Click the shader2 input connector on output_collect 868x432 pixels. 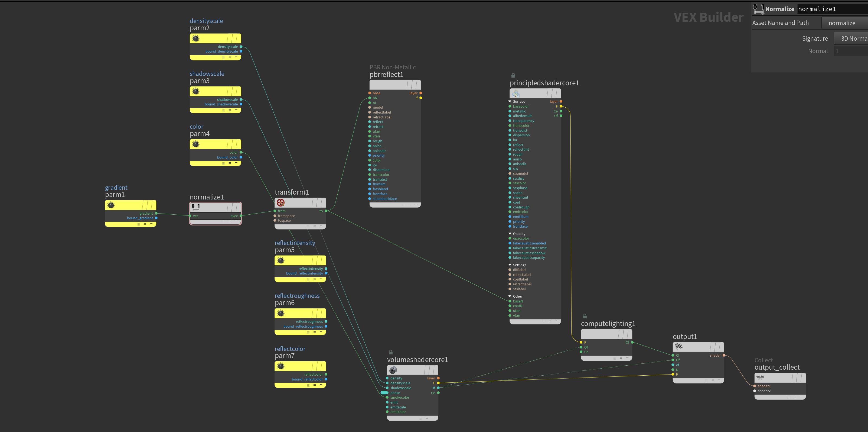(x=755, y=391)
